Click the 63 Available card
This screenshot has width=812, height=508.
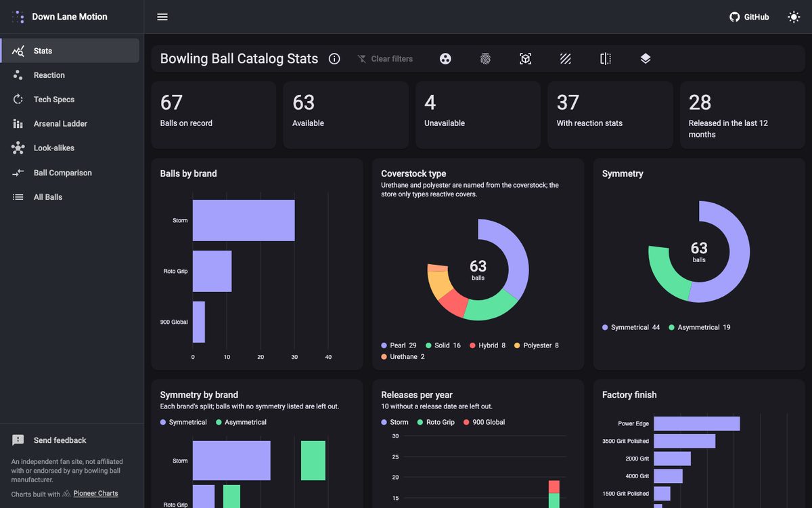346,115
